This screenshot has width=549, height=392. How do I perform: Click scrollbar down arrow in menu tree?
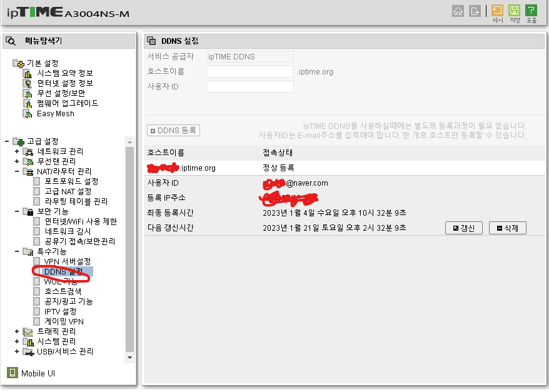coord(129,358)
